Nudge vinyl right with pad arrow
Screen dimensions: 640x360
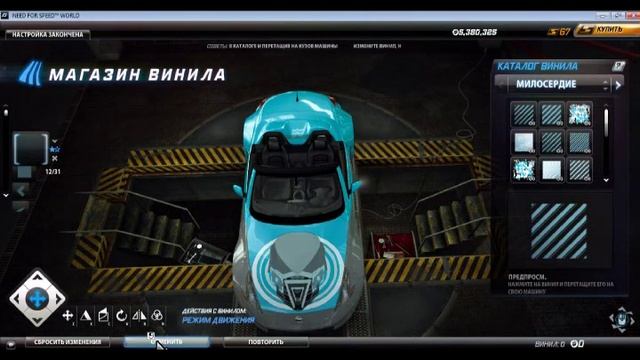59,299
